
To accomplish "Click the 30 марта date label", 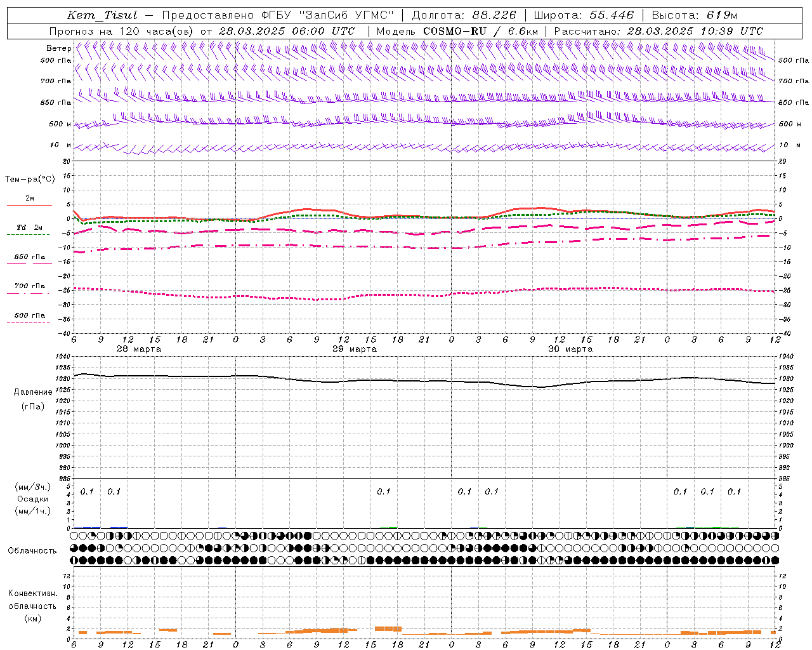I will coord(570,349).
